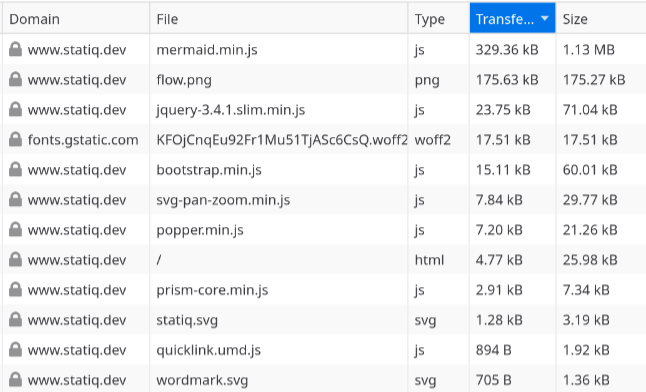Click the www.statiq.dev domain for mermaid.min.js
The width and height of the screenshot is (646, 392).
pos(77,50)
